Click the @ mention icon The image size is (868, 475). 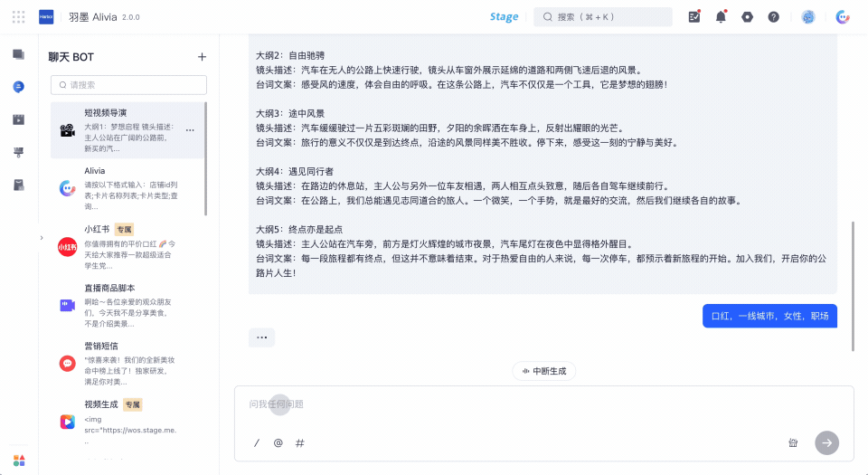coord(278,443)
